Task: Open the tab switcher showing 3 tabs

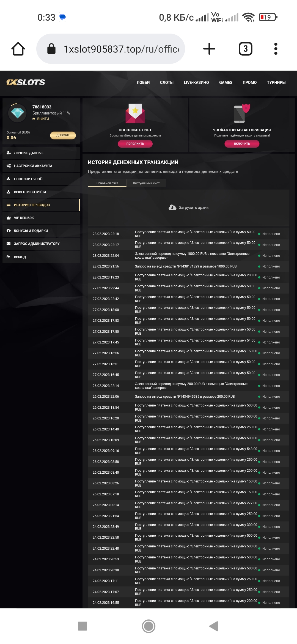Action: [x=245, y=49]
